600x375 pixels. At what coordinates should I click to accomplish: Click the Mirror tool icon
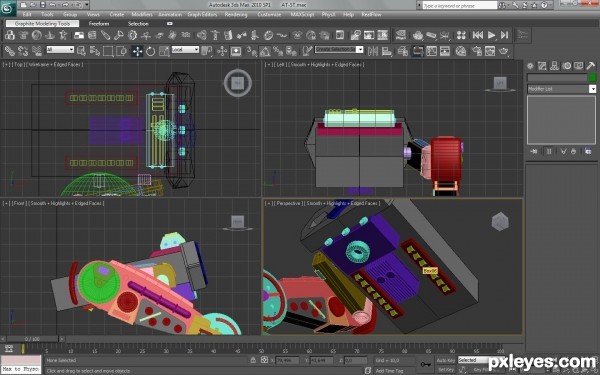tap(373, 51)
